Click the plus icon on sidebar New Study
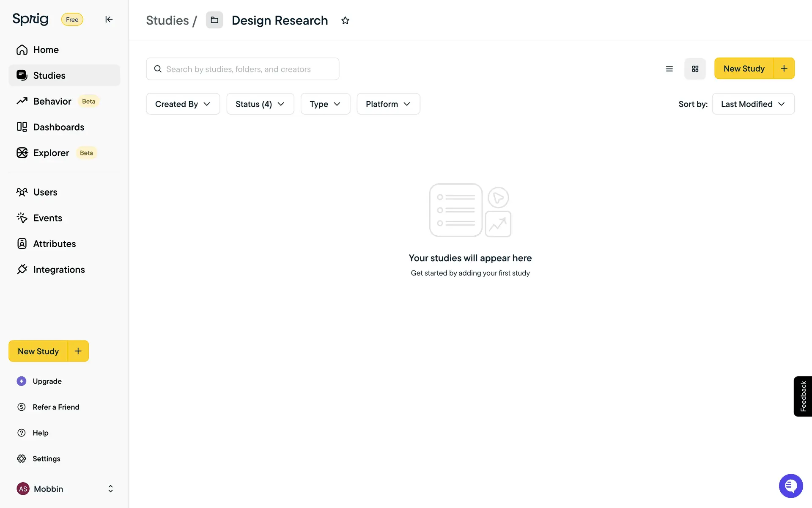The height and width of the screenshot is (508, 812). (78, 351)
